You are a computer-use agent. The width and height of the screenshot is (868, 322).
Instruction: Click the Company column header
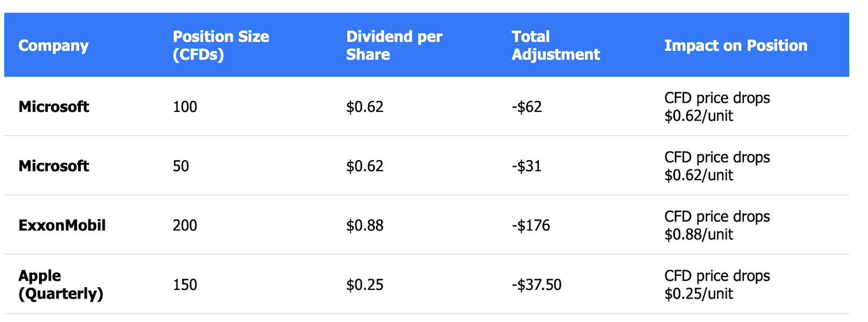pyautogui.click(x=53, y=46)
